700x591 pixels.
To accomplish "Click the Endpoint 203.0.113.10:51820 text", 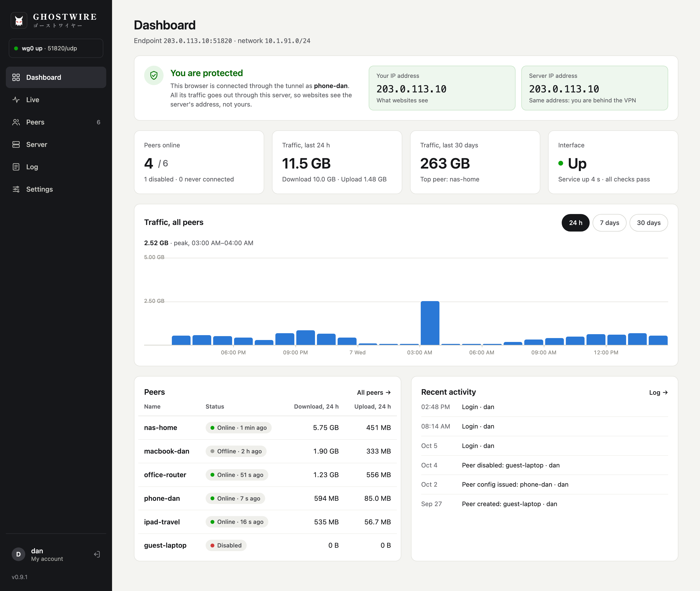I will [x=183, y=41].
